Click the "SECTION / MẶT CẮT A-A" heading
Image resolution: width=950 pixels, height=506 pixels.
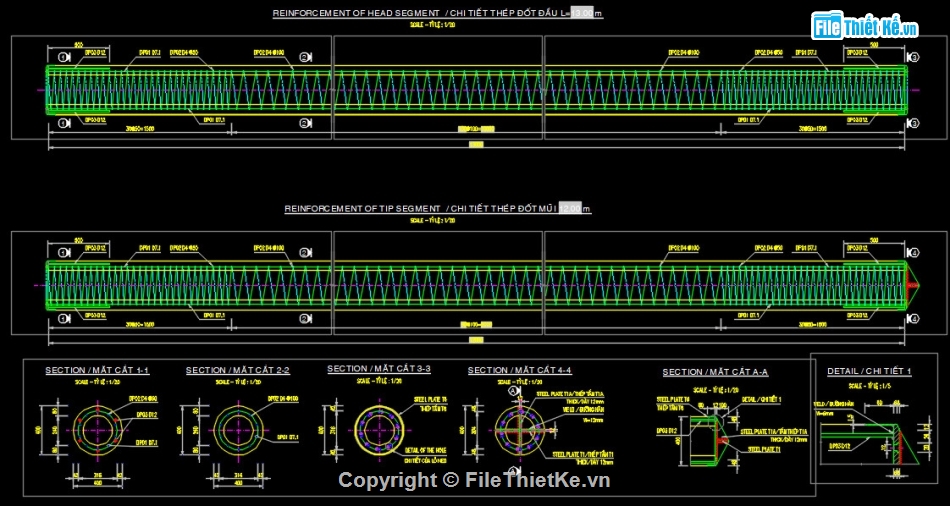(715, 372)
